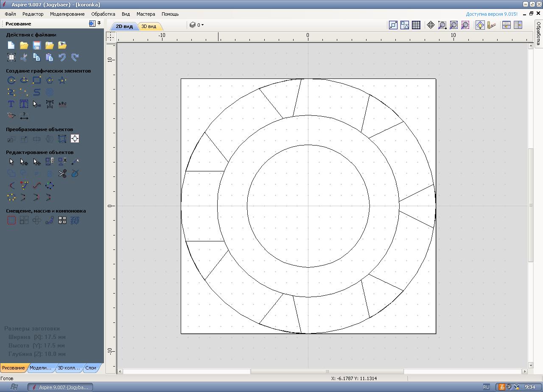The image size is (543, 392).
Task: Select the Draw Star tool
Action: click(62, 80)
